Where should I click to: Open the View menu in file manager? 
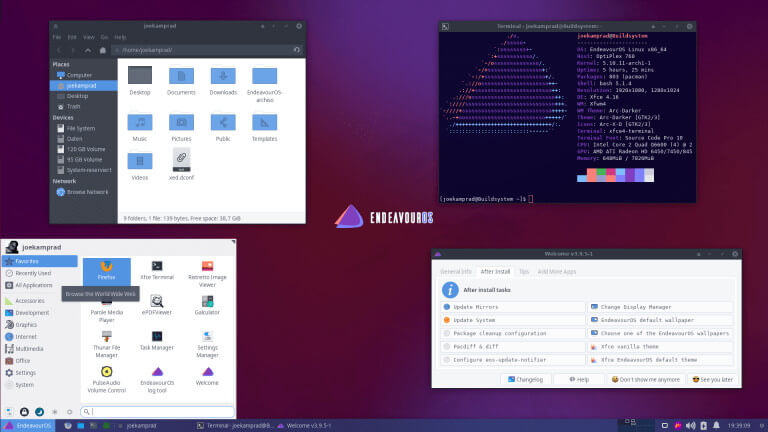(88, 37)
